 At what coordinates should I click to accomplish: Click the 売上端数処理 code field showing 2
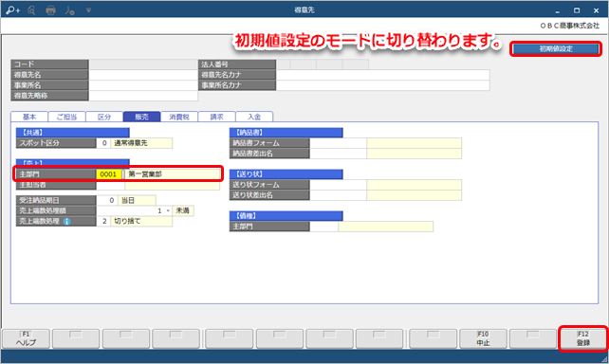tap(103, 221)
